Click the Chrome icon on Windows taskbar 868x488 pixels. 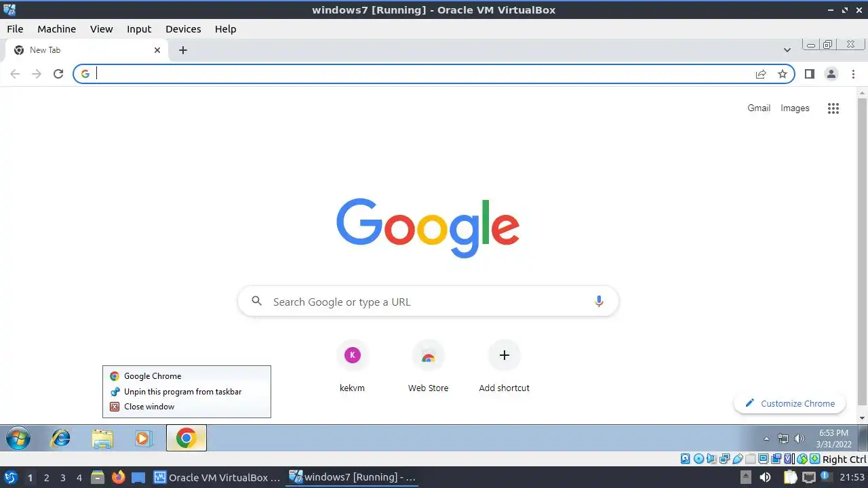(186, 439)
